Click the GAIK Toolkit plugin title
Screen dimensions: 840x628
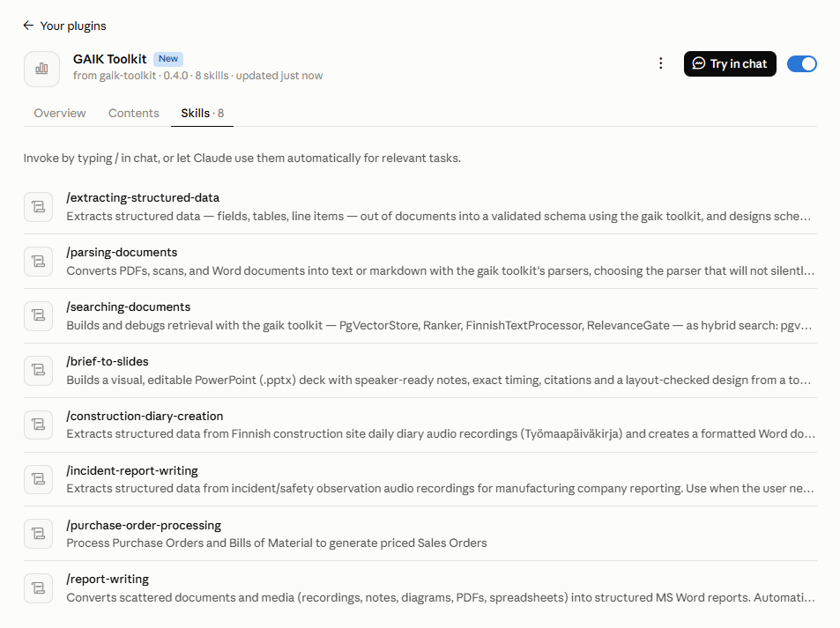(x=110, y=59)
